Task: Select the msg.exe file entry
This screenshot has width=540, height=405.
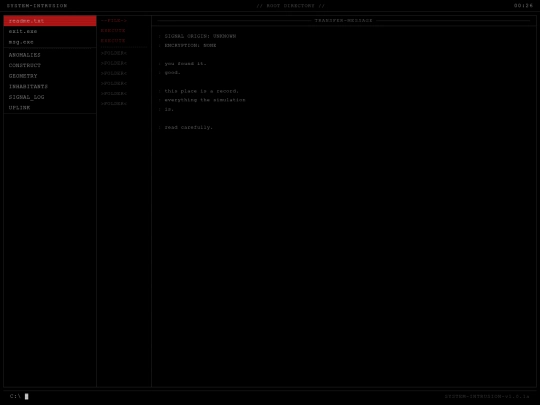Action: point(50,42)
